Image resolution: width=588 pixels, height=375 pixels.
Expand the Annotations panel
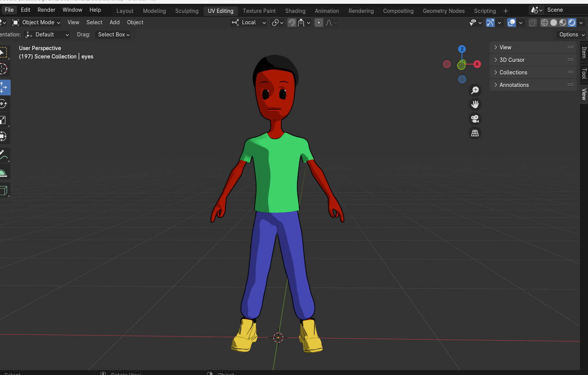(533, 85)
